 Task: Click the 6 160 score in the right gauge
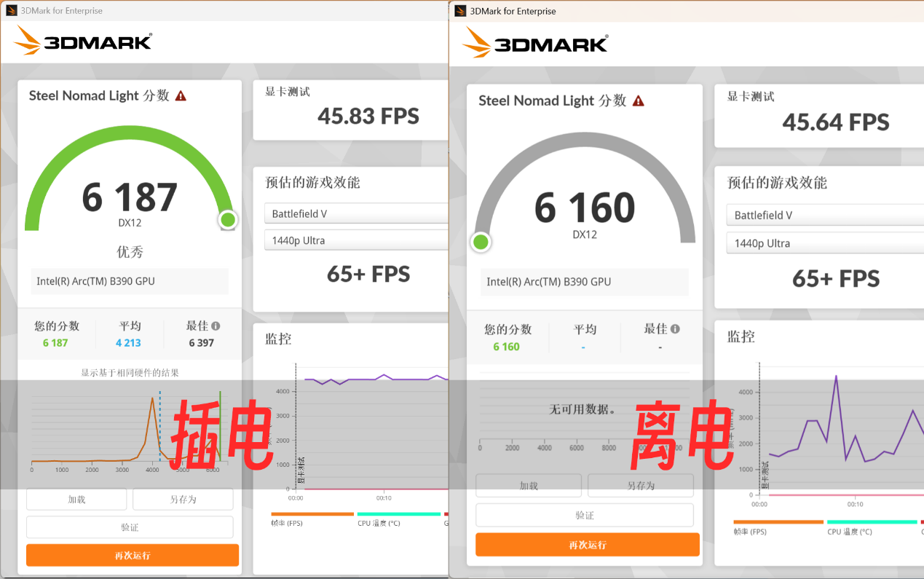(585, 208)
